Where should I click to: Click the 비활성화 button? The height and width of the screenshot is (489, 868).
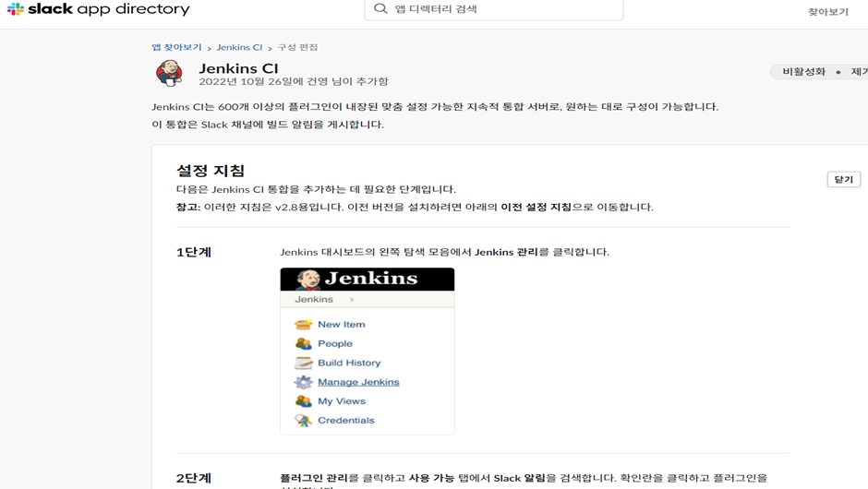[803, 72]
